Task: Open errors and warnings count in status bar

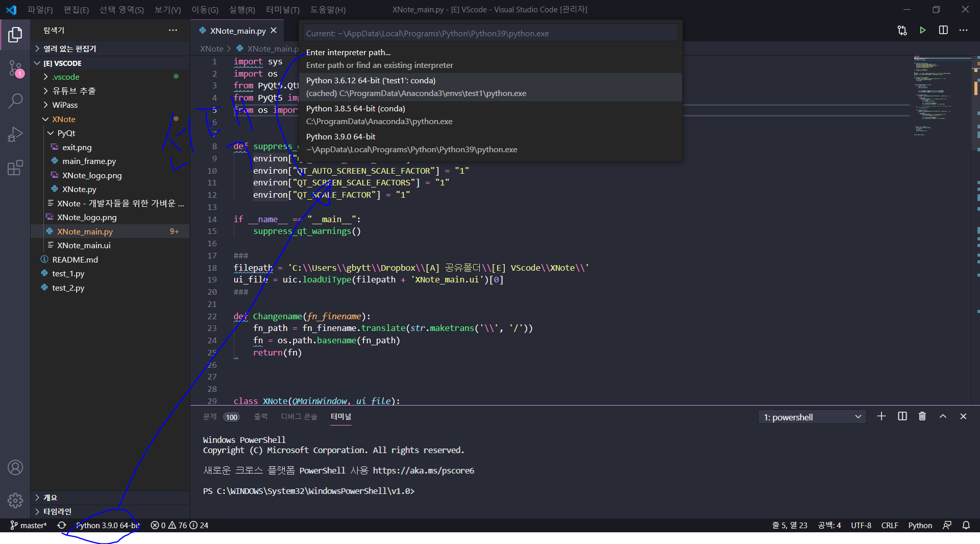Action: pos(179,525)
